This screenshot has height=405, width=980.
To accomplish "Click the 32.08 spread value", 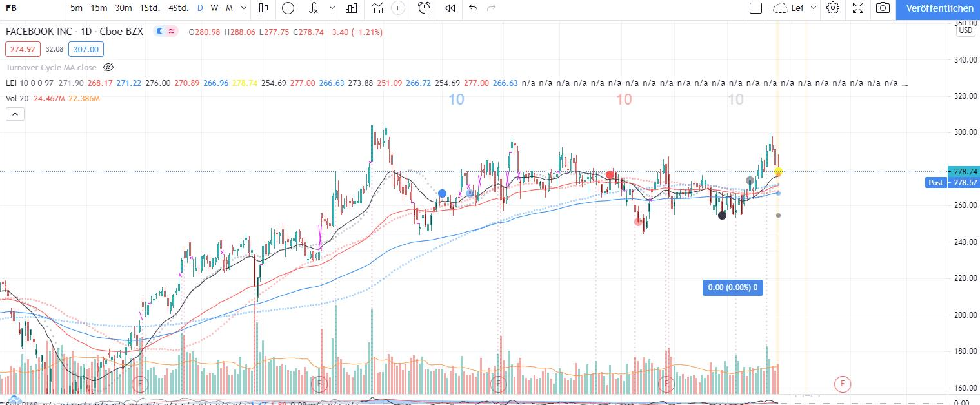I will (54, 49).
